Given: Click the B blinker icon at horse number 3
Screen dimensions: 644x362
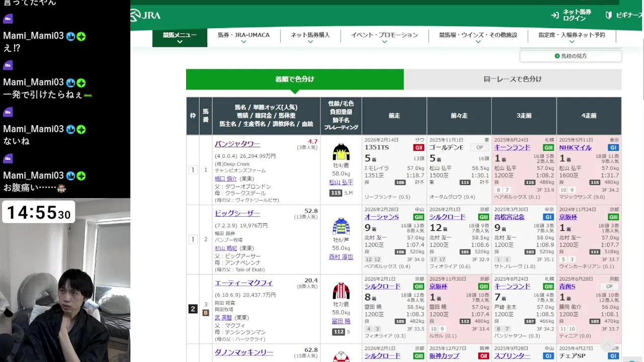Looking at the screenshot, I should click(x=206, y=313).
